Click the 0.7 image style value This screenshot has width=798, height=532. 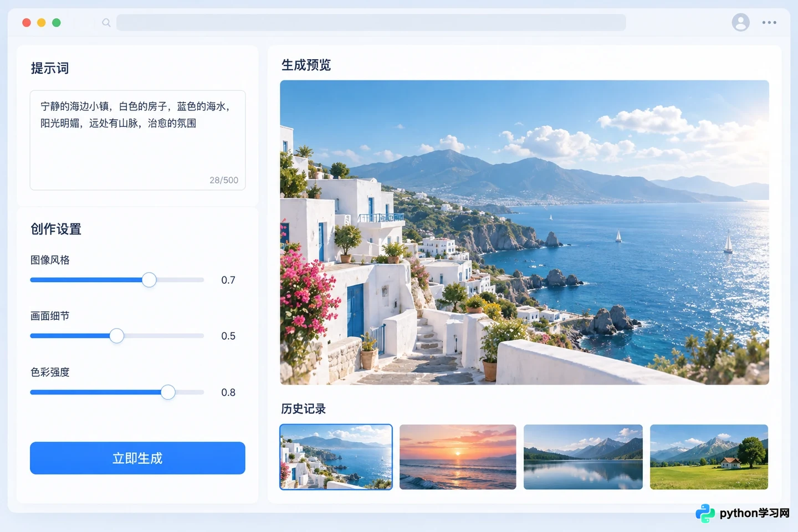click(x=228, y=280)
